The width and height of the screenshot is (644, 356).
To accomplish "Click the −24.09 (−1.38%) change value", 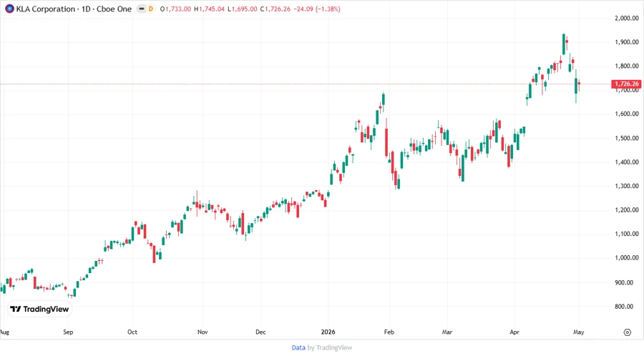I will click(317, 9).
